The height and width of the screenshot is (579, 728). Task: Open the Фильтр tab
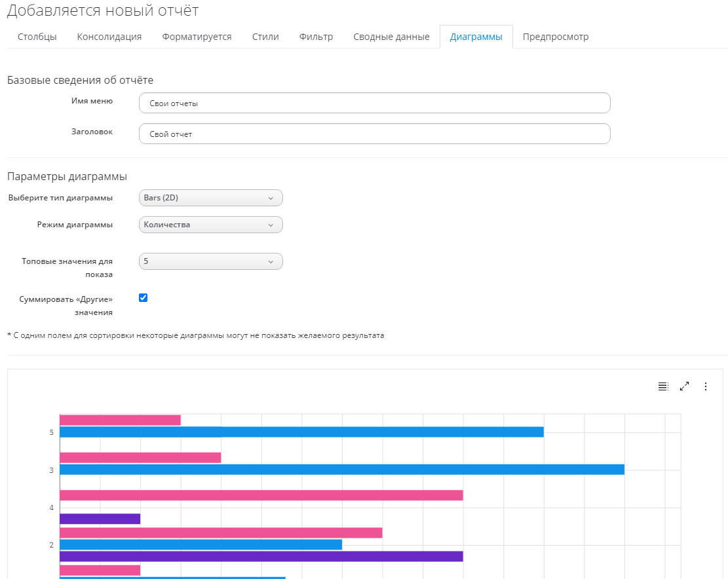(316, 37)
